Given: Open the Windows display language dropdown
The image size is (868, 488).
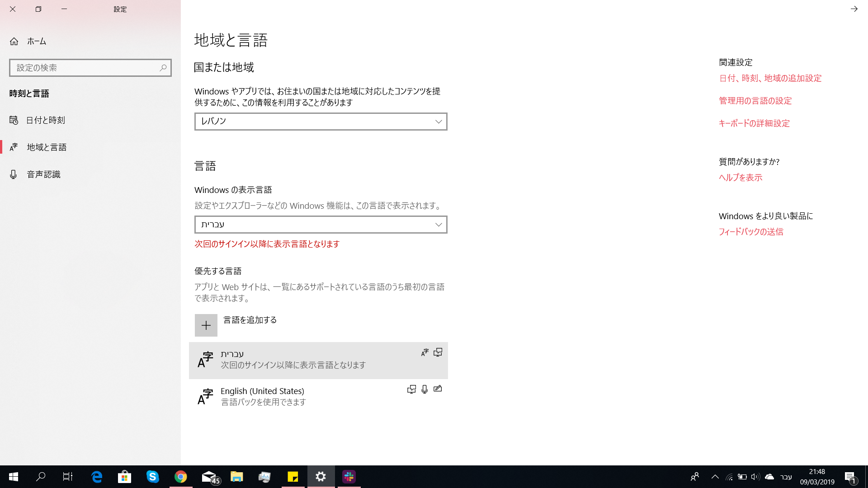Looking at the screenshot, I should [320, 225].
